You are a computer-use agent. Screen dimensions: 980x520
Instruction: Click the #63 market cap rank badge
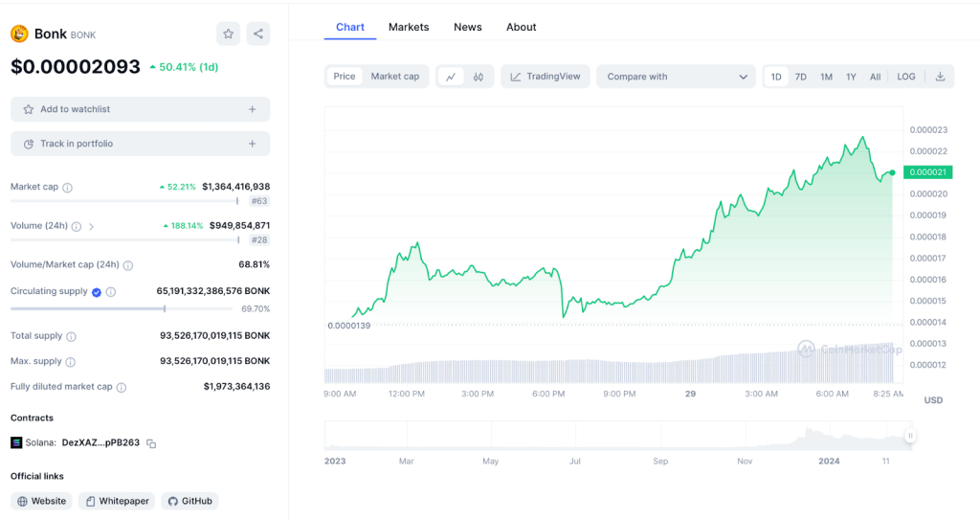pyautogui.click(x=258, y=201)
